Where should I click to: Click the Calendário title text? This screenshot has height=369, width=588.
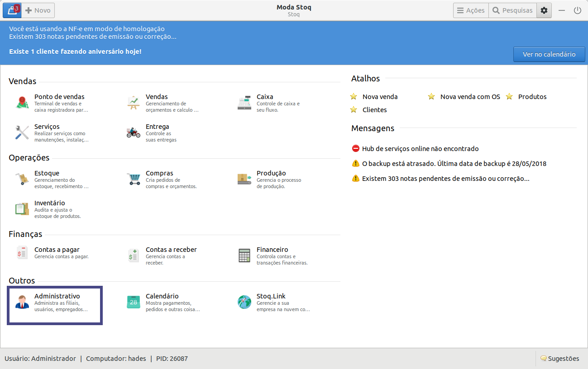[162, 296]
